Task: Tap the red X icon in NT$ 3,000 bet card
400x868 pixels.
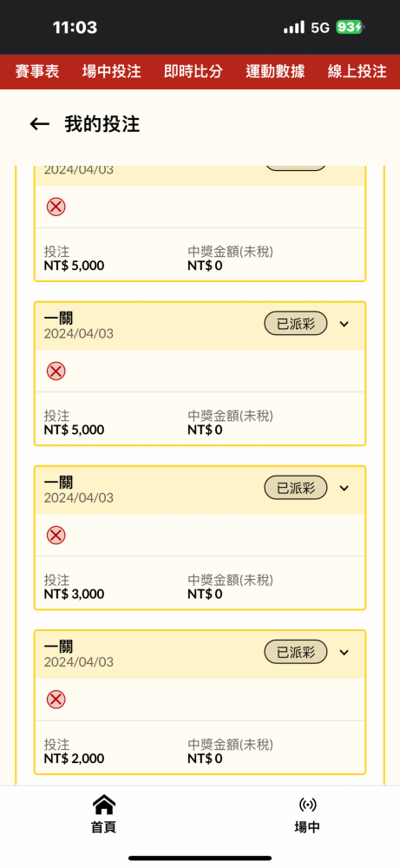Action: [56, 535]
